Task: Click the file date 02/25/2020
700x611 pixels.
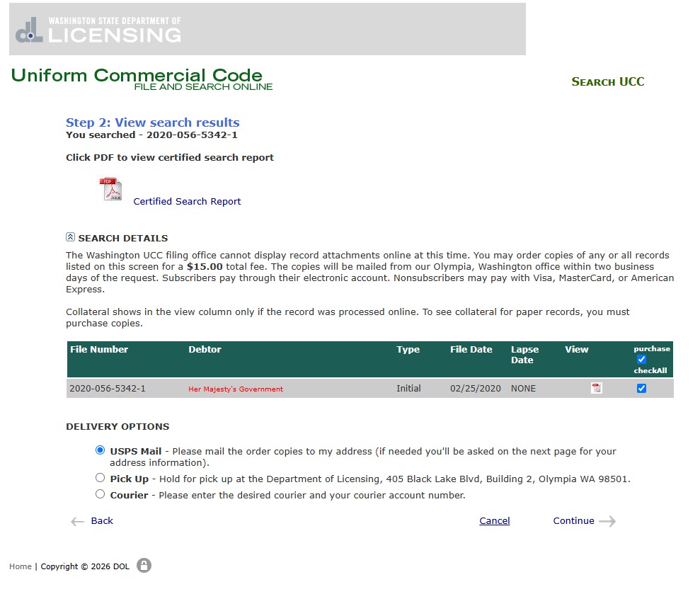Action: (476, 389)
